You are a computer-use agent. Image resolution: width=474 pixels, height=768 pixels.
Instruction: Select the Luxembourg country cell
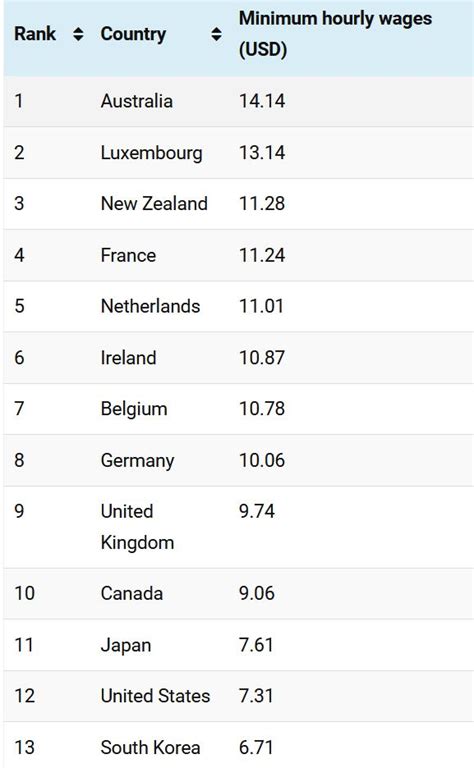pos(151,152)
